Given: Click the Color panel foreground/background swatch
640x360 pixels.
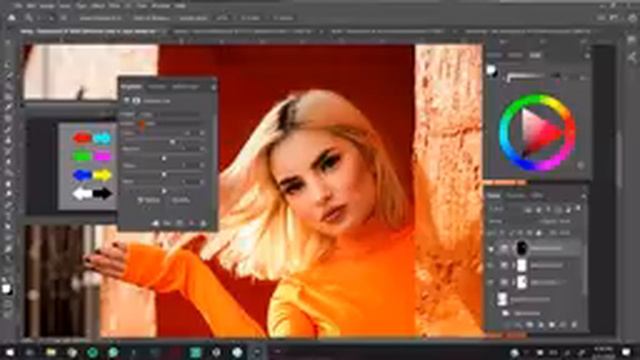Looking at the screenshot, I should coord(492,71).
